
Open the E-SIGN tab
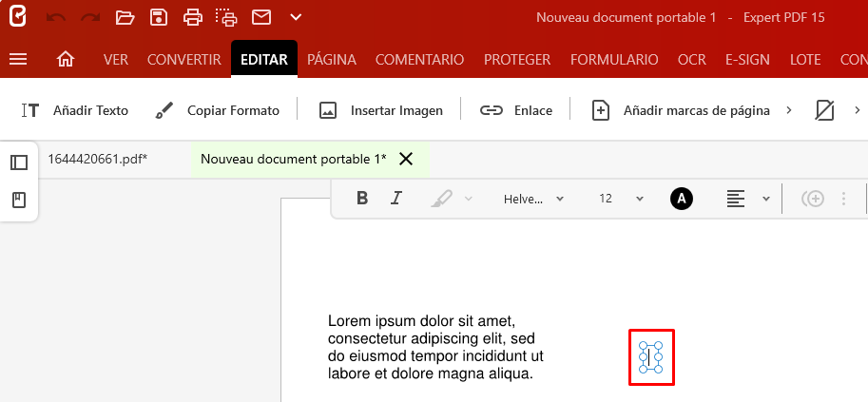pyautogui.click(x=747, y=60)
